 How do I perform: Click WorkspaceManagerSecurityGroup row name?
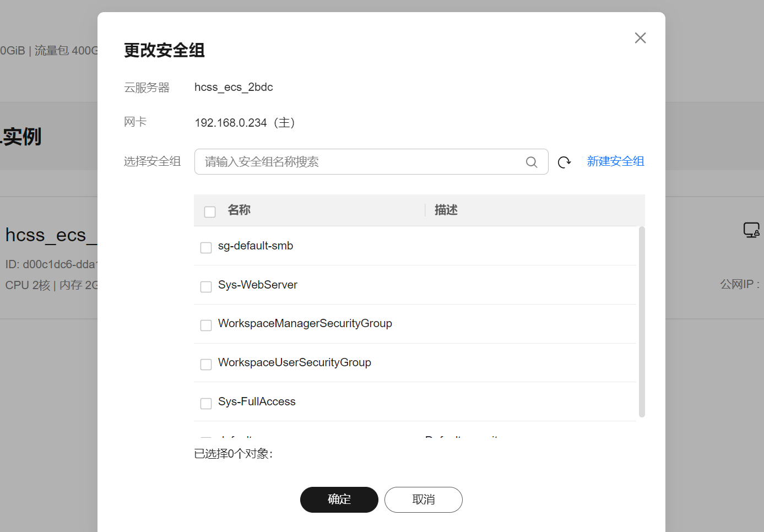(305, 323)
